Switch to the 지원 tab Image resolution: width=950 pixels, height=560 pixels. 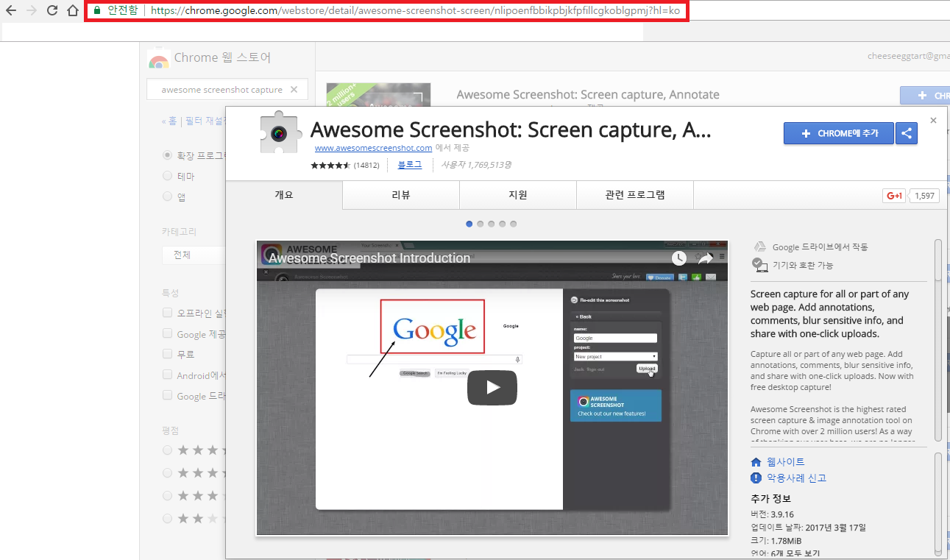click(x=518, y=195)
